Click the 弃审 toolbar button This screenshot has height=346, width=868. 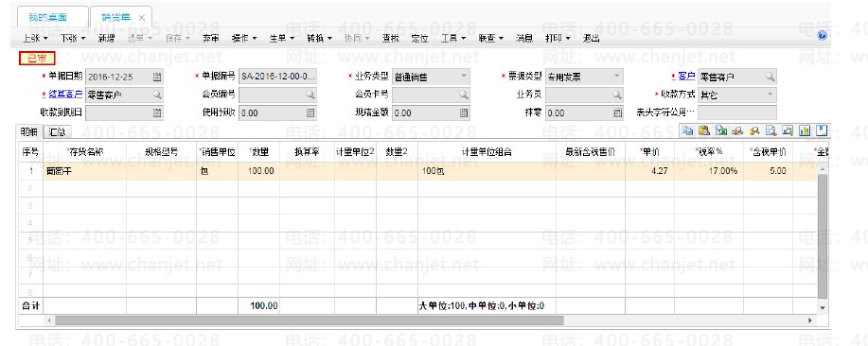click(x=210, y=39)
